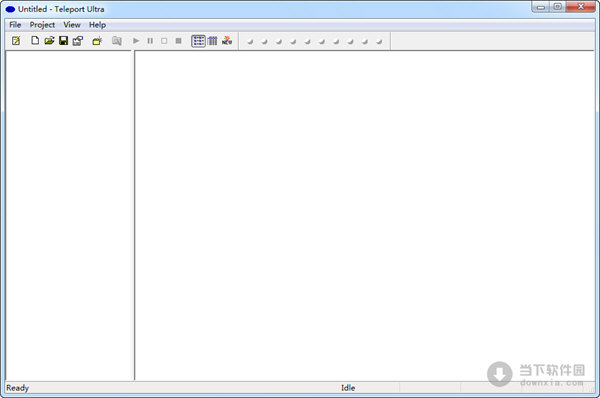Save project using the floppy disk icon
600x398 pixels.
click(x=64, y=41)
